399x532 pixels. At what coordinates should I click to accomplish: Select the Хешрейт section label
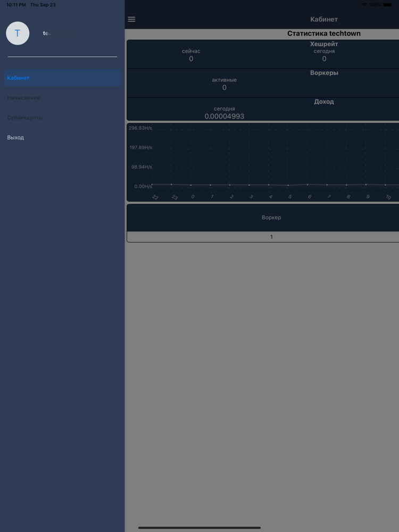324,44
